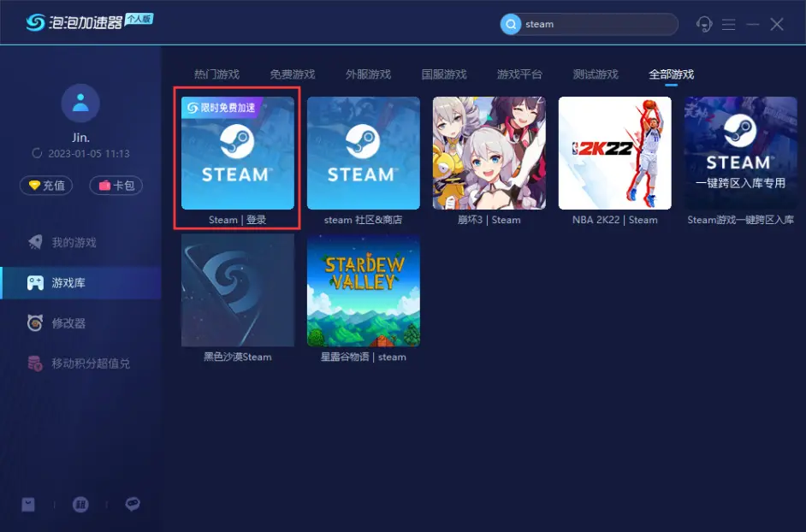Click the bottom round 超 badge icon
The height and width of the screenshot is (532, 806).
[x=80, y=505]
